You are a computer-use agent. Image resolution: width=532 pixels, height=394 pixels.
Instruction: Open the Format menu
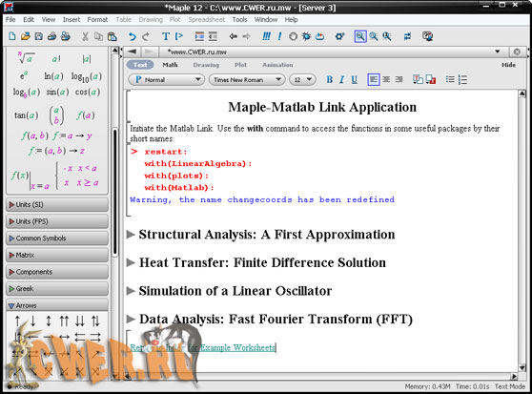pos(97,20)
